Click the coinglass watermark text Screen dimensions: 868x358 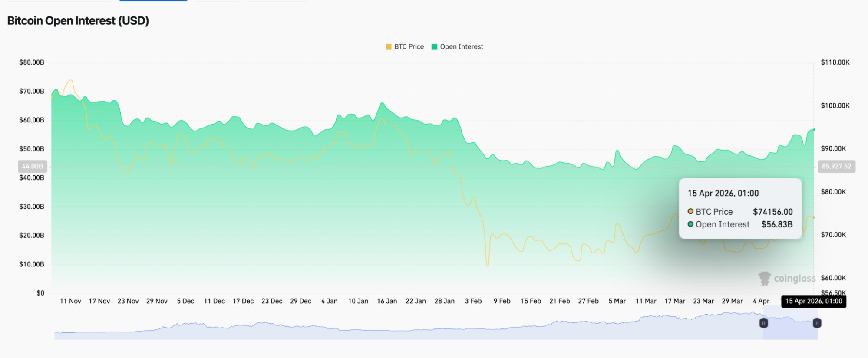(794, 278)
